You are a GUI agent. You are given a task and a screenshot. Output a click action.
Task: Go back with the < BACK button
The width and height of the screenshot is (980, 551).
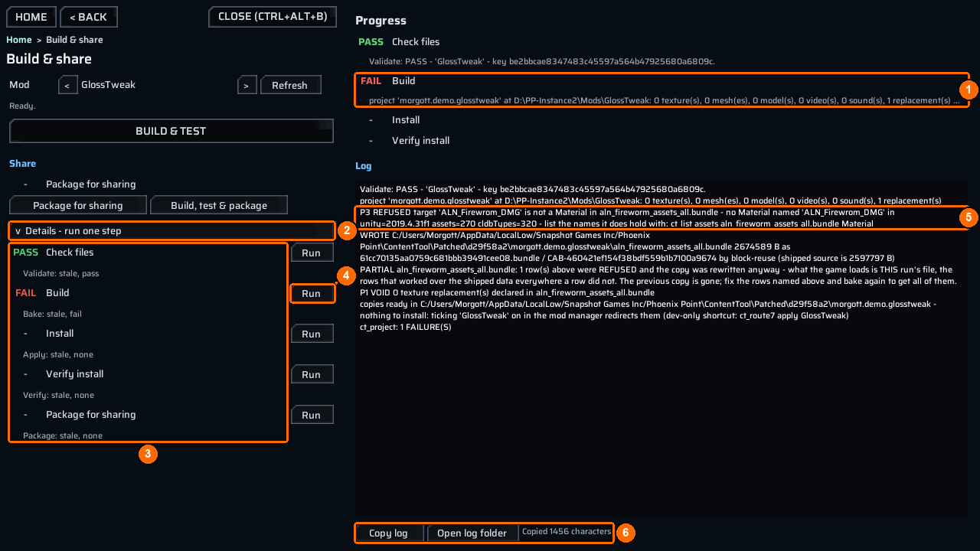89,17
